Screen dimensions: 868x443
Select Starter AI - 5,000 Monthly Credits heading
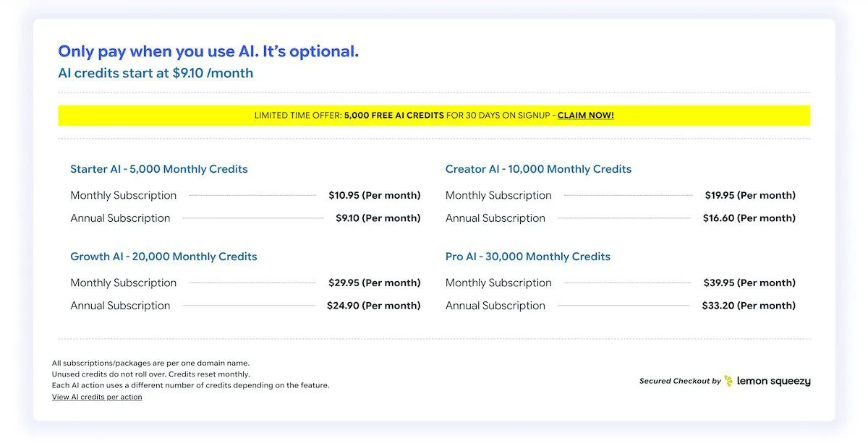click(159, 169)
